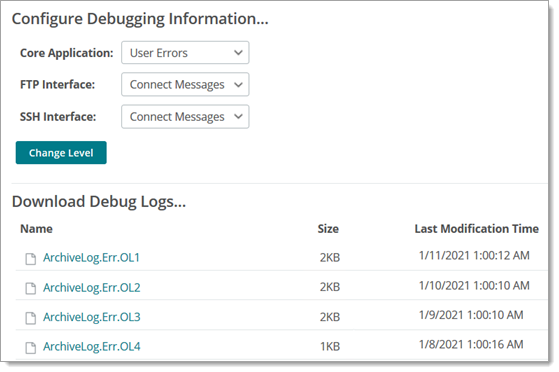Open the SSH Interface dropdown
This screenshot has height=372, width=559.
[185, 117]
